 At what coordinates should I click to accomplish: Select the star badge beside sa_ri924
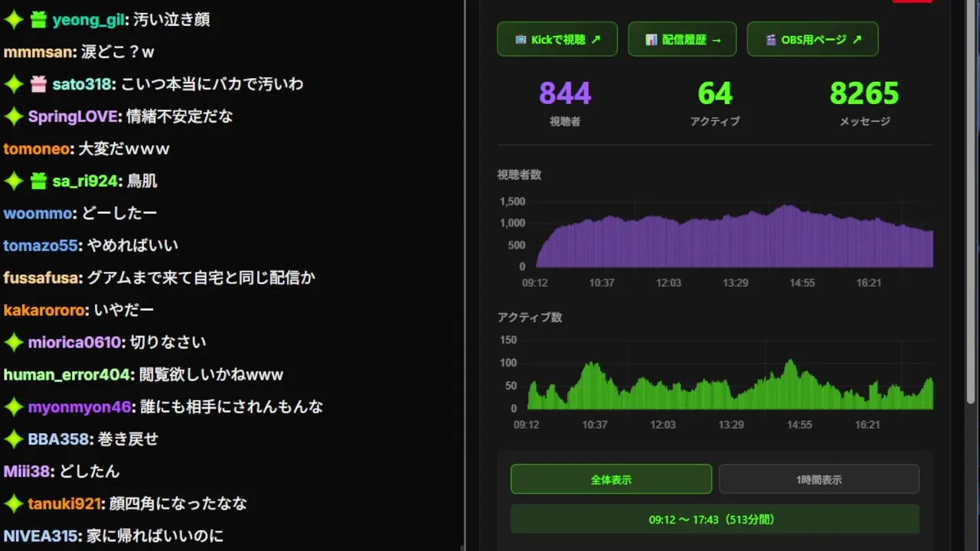point(13,181)
